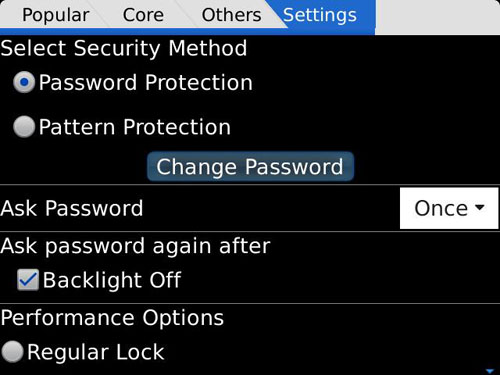The height and width of the screenshot is (375, 500).
Task: Click the Performance Options heading
Action: [x=112, y=318]
